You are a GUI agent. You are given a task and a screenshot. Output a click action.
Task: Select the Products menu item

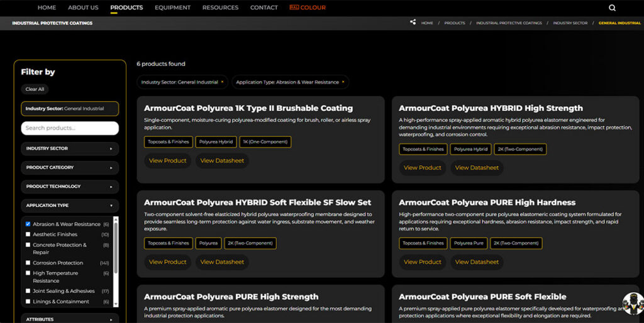[126, 8]
